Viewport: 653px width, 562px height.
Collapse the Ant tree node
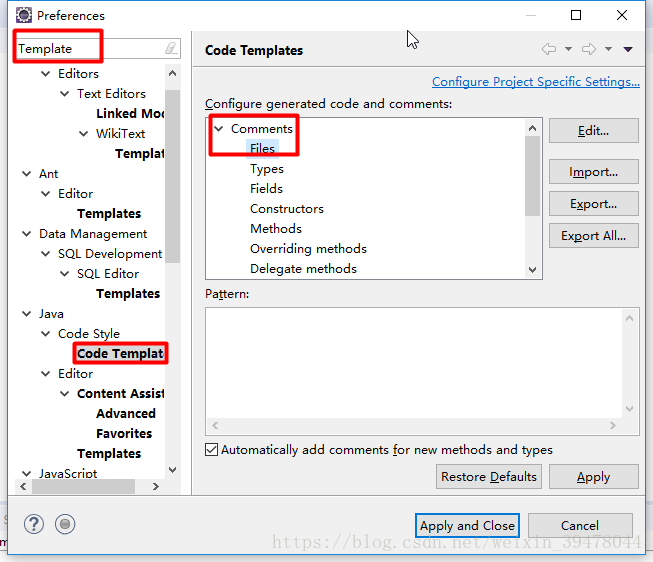(x=26, y=174)
